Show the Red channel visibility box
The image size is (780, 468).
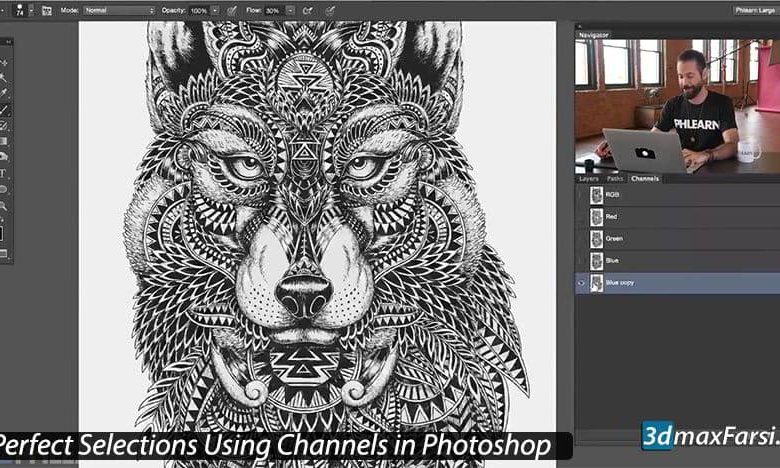[x=581, y=217]
